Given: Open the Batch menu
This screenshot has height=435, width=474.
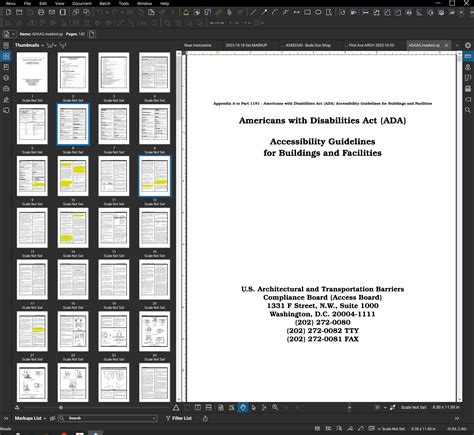Looking at the screenshot, I should [105, 3].
